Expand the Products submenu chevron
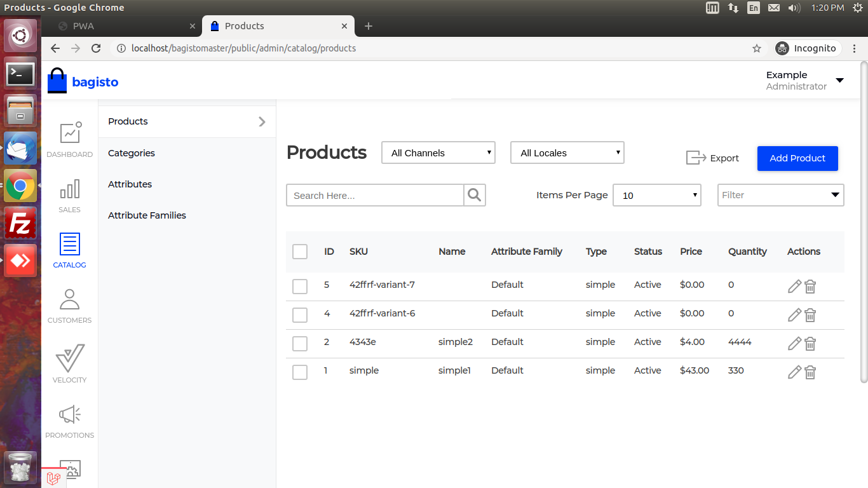The image size is (868, 488). point(262,121)
